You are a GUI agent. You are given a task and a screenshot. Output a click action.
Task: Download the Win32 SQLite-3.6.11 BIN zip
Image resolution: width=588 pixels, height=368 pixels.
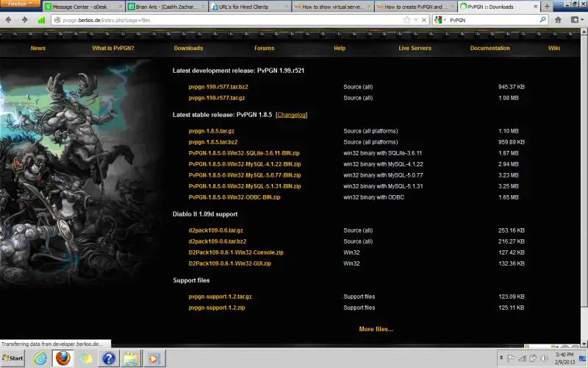244,153
